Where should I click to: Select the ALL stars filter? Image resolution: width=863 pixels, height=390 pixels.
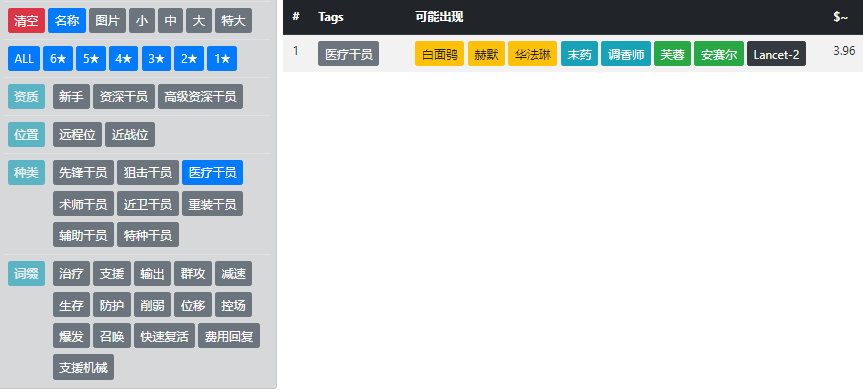click(x=24, y=59)
